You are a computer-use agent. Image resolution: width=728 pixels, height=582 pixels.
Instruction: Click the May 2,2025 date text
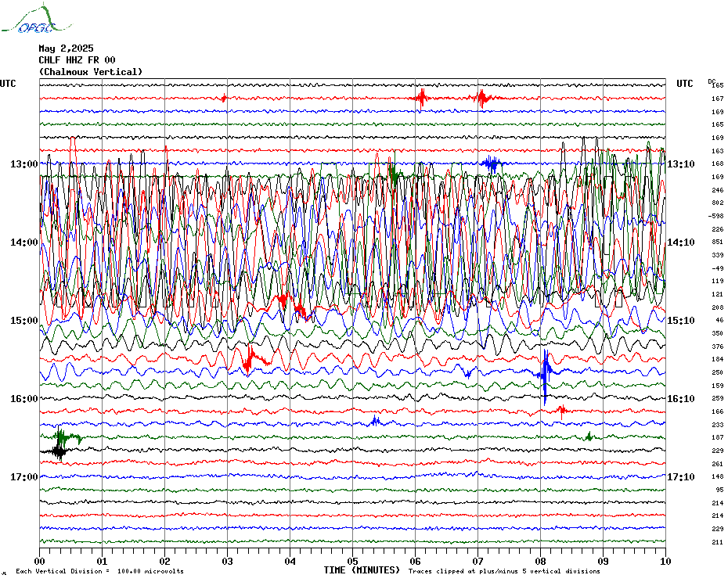point(66,48)
